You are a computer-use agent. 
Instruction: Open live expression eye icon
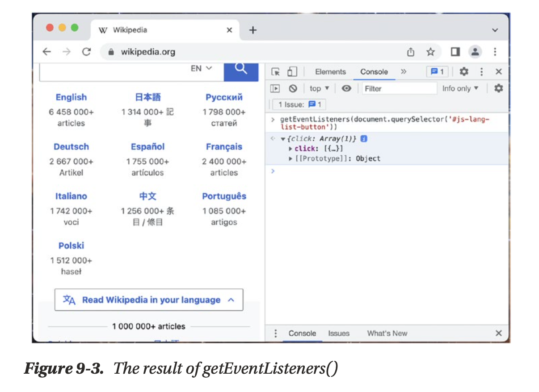click(346, 88)
